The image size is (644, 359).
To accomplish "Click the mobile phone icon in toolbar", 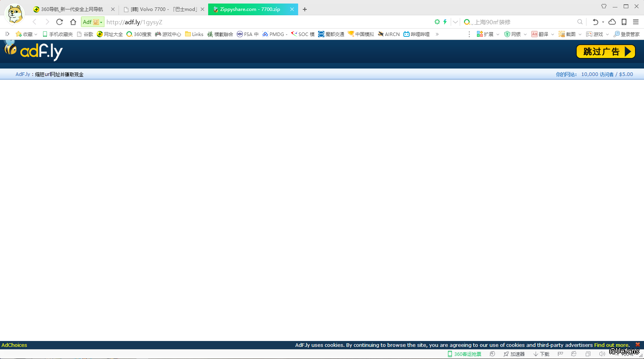I will (x=624, y=22).
